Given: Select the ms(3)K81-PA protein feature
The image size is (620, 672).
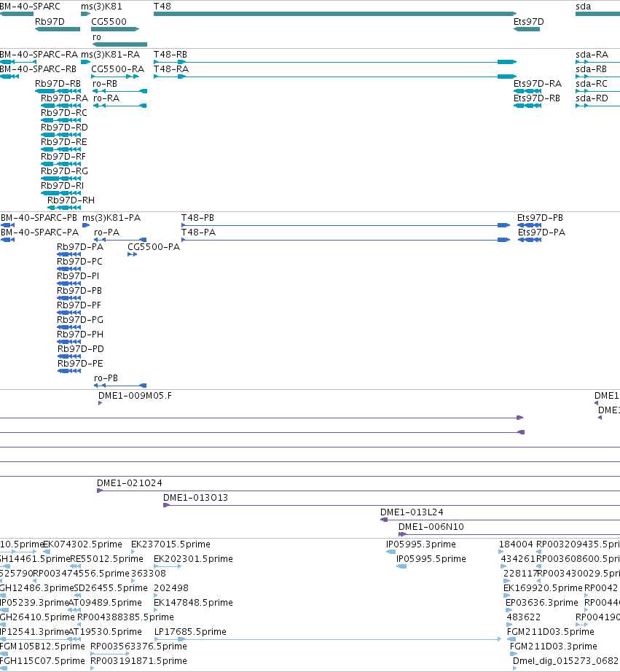Looking at the screenshot, I should point(111,218).
